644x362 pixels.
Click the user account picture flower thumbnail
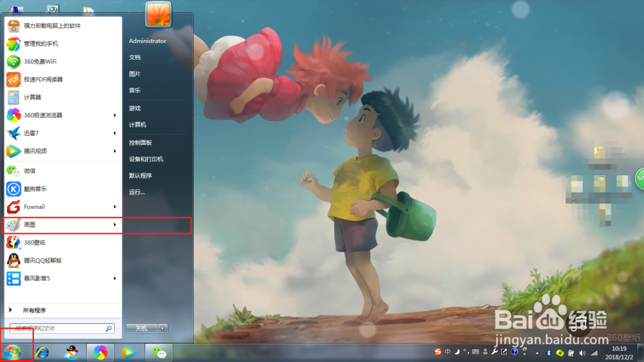(x=158, y=14)
